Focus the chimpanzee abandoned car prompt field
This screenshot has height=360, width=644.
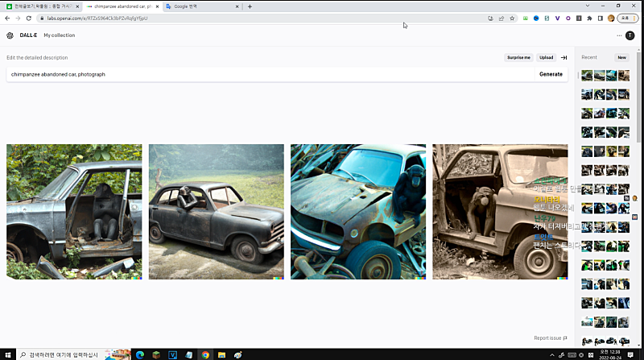[270, 74]
